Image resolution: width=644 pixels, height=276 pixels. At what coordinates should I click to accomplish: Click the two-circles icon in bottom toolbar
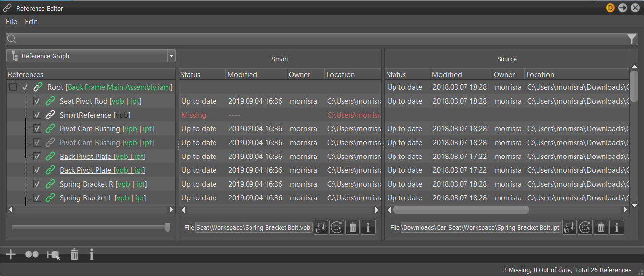pyautogui.click(x=32, y=255)
